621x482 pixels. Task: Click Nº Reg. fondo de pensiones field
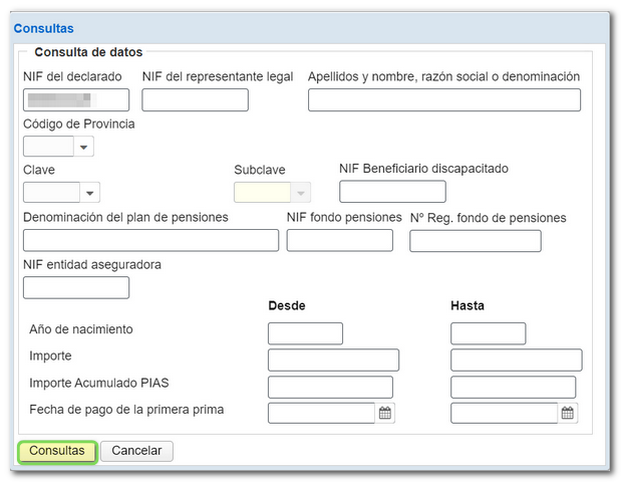point(475,240)
